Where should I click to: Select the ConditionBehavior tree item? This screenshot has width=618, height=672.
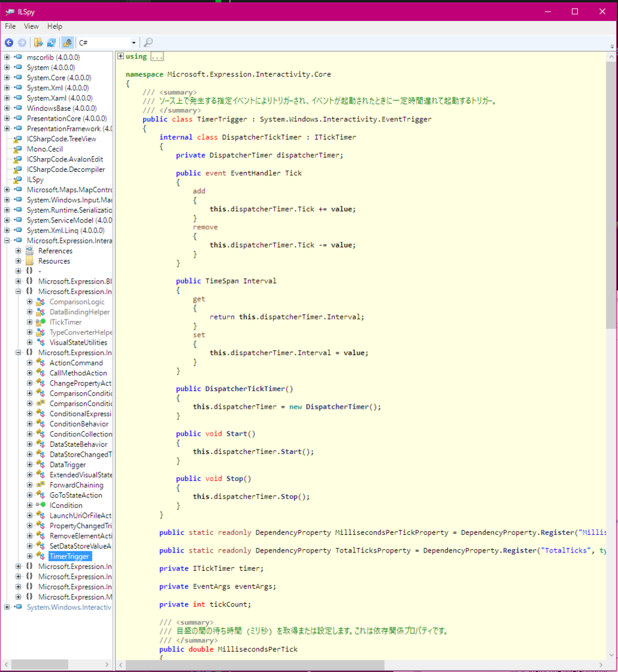coord(79,424)
